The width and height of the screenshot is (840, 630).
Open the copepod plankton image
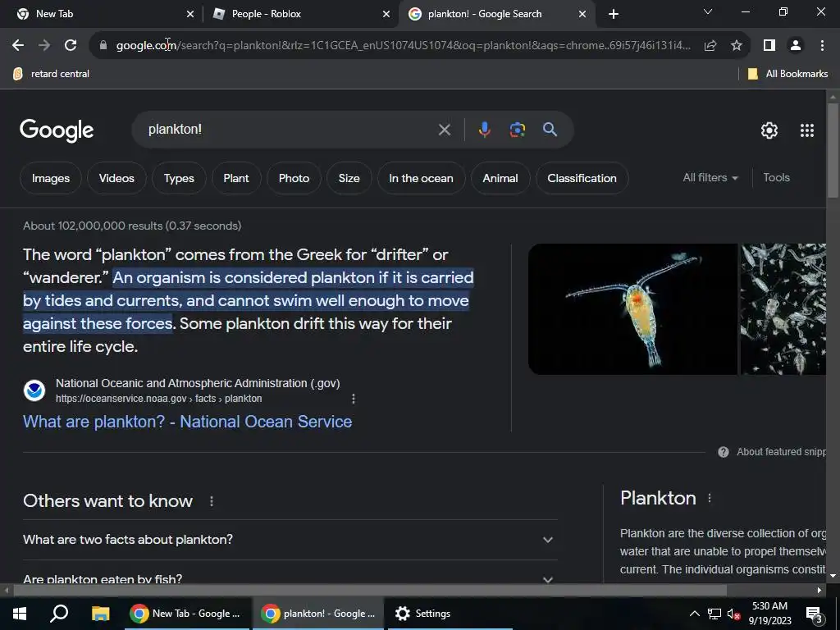tap(632, 309)
